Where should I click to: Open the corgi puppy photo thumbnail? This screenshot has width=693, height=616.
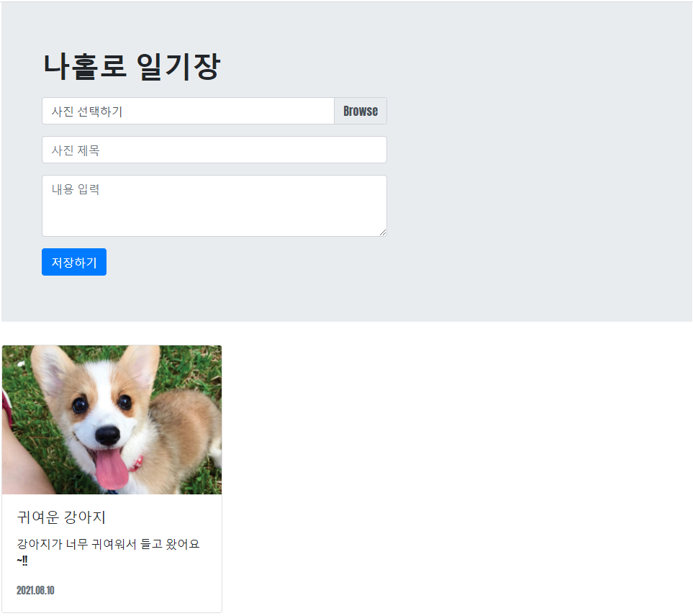click(112, 420)
